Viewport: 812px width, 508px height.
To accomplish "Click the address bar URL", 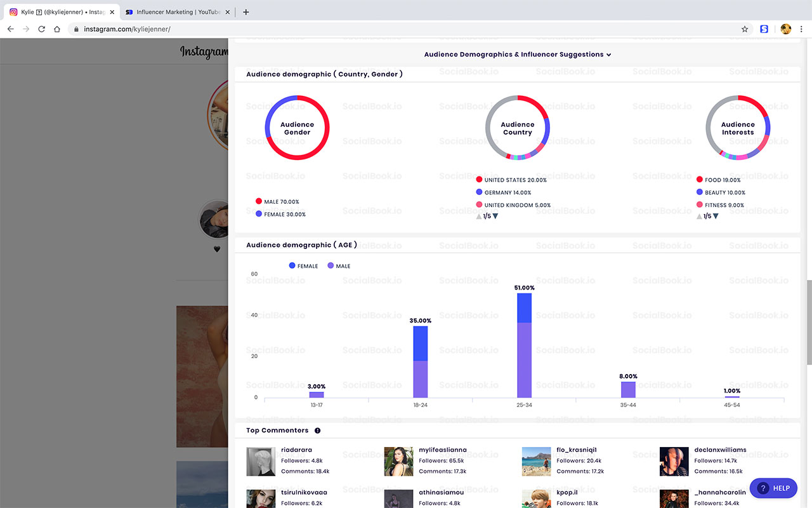I will pos(127,29).
